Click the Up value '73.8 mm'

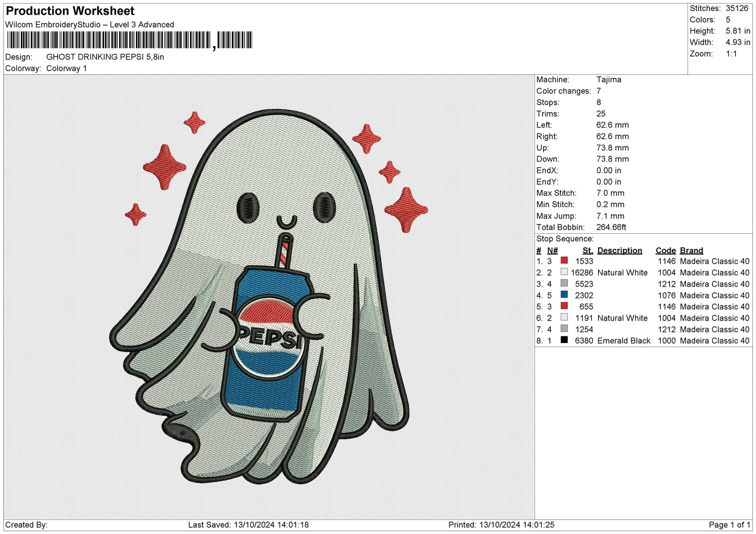click(613, 148)
